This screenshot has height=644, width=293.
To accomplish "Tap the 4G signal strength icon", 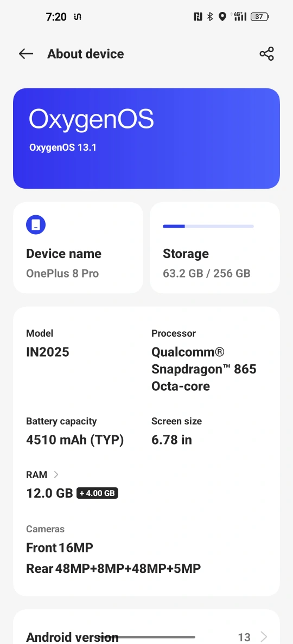I will 240,16.
